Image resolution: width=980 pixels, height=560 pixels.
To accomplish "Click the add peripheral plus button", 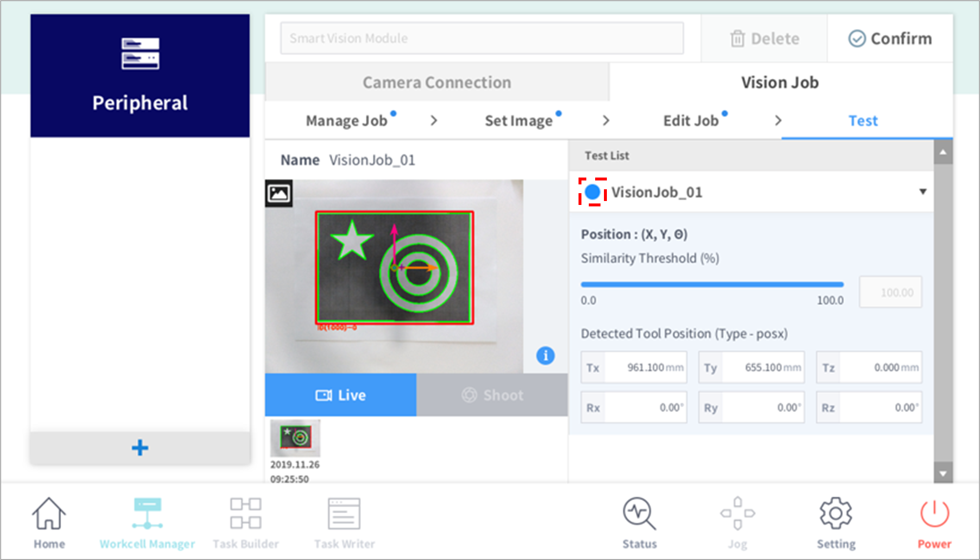I will coord(140,448).
